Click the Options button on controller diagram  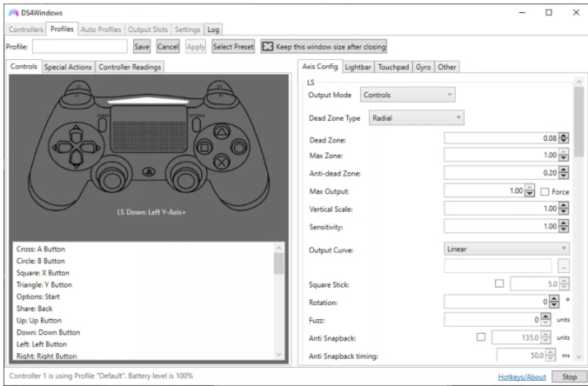[196, 123]
